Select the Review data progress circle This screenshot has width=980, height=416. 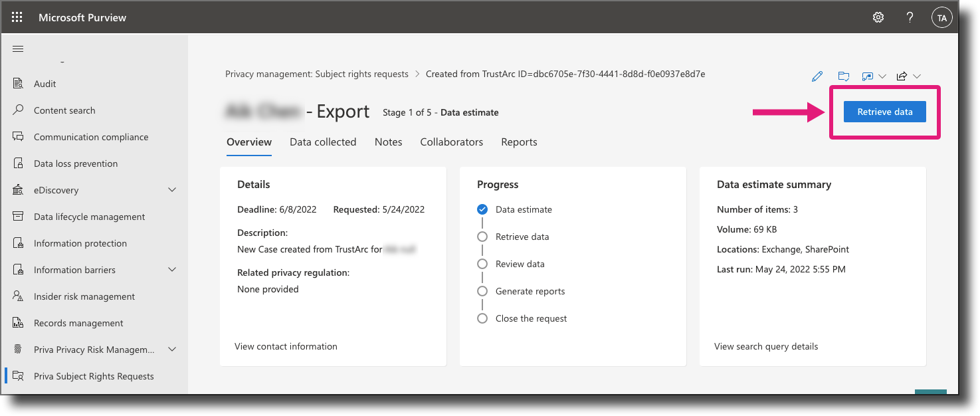pyautogui.click(x=482, y=264)
